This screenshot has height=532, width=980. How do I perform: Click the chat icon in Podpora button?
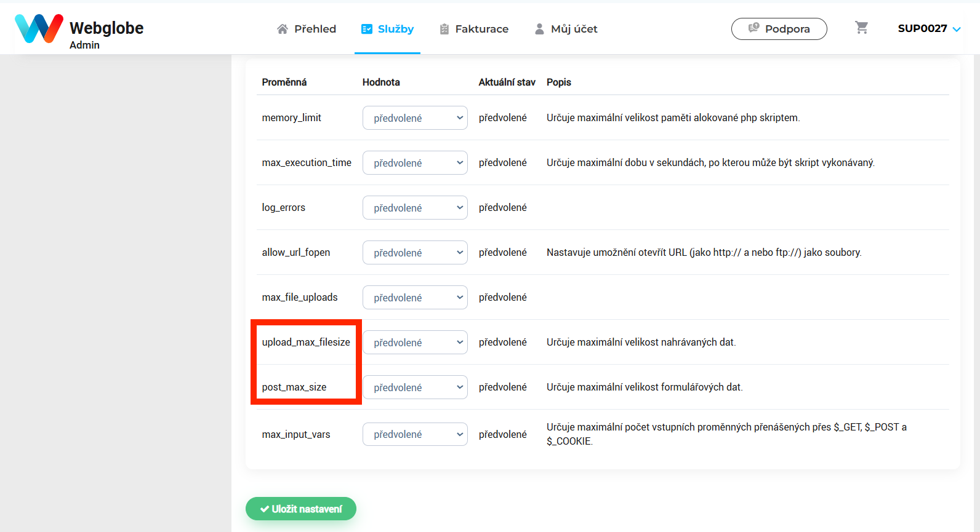click(753, 28)
